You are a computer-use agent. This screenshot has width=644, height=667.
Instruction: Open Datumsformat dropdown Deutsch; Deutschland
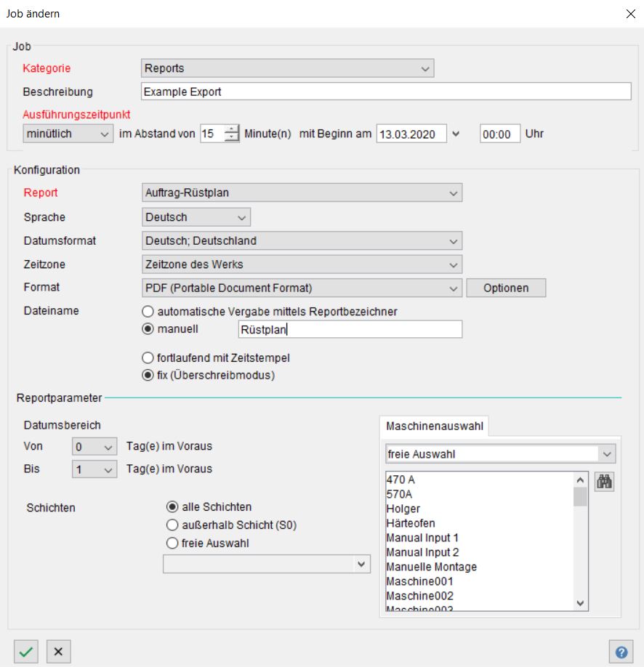(x=302, y=240)
